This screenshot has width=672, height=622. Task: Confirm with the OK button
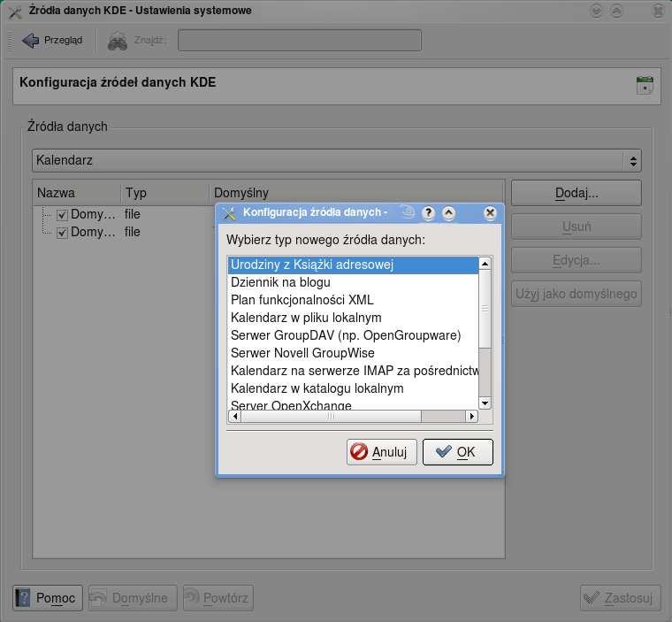point(458,452)
